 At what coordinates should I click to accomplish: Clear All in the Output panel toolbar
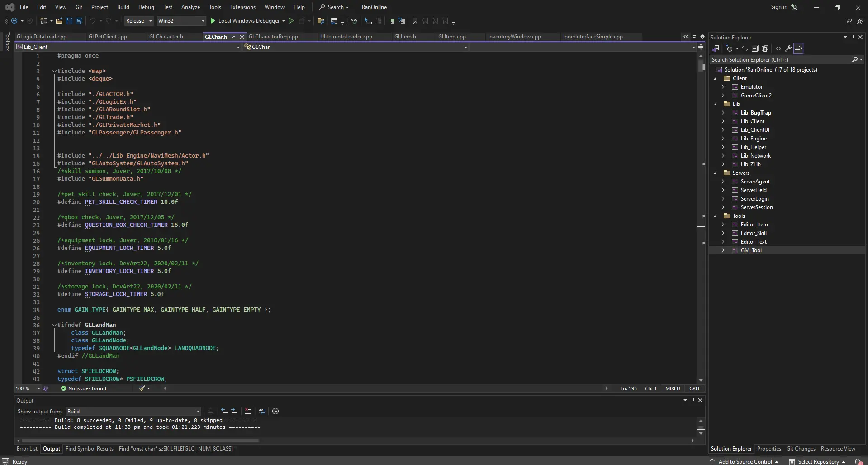tap(248, 411)
